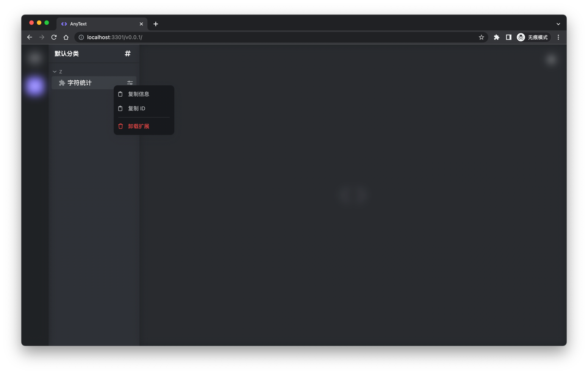
Task: Click the clipboard icon beside 复制信息
Action: (120, 94)
